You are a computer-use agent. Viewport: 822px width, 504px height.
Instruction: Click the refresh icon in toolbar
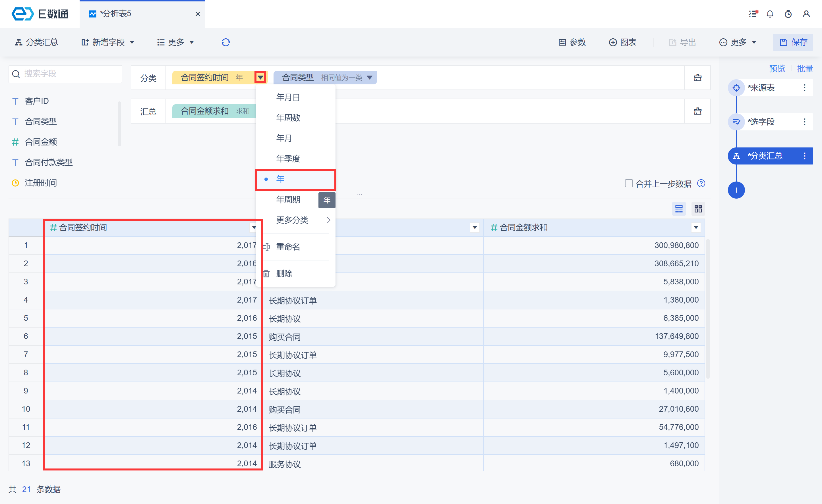(x=225, y=42)
